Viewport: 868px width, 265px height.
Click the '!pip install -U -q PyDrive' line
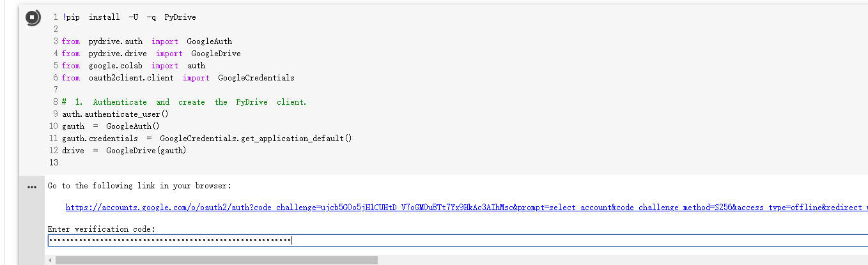pos(129,17)
